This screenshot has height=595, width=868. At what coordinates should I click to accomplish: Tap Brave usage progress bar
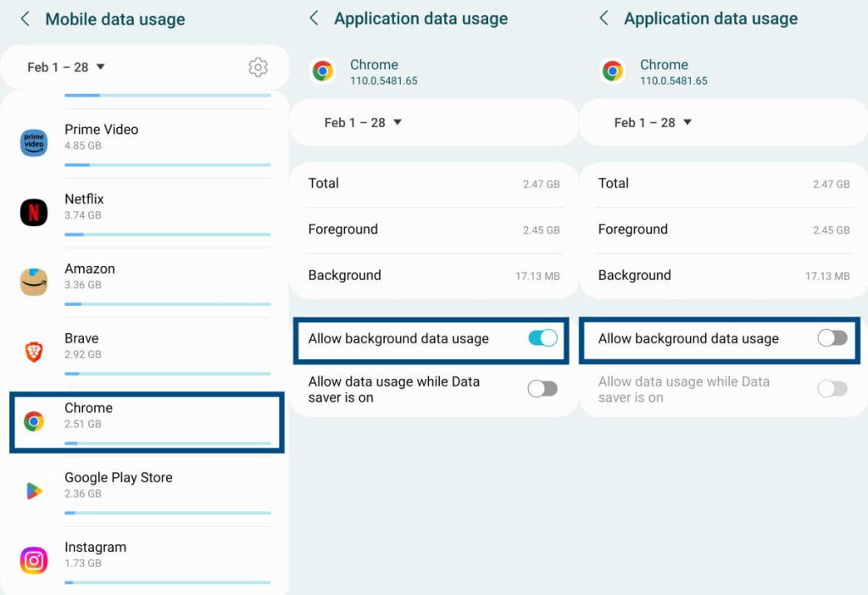click(168, 374)
